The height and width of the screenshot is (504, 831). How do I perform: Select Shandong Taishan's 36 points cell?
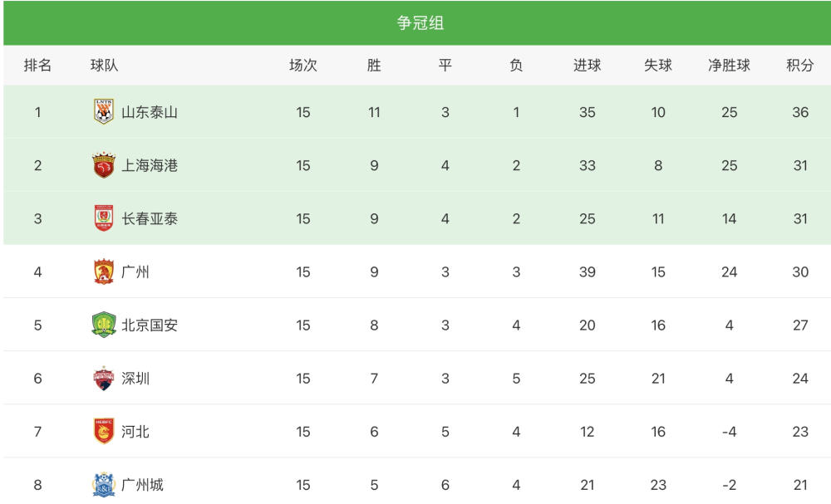pyautogui.click(x=799, y=112)
